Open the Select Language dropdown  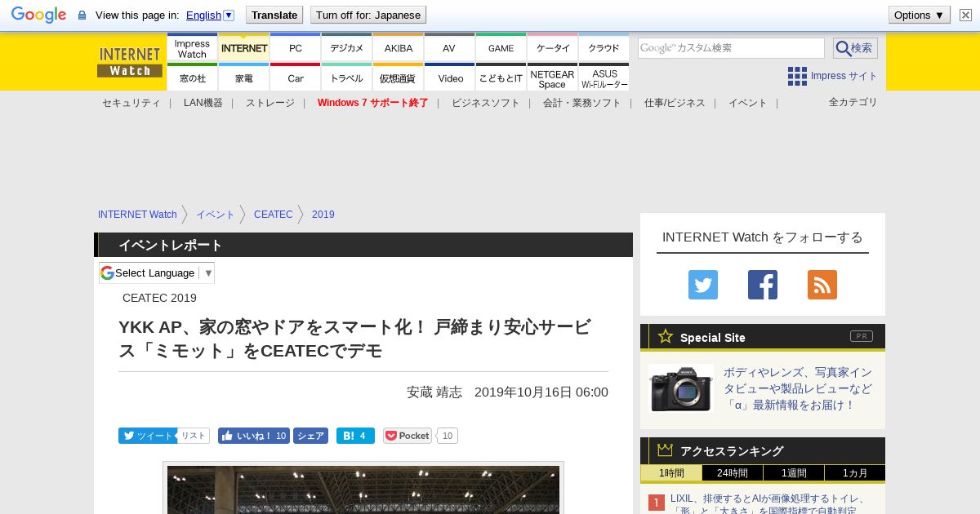pos(157,273)
